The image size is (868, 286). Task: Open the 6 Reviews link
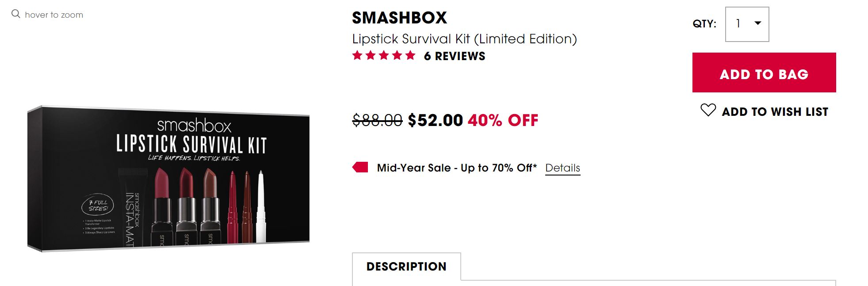[454, 56]
